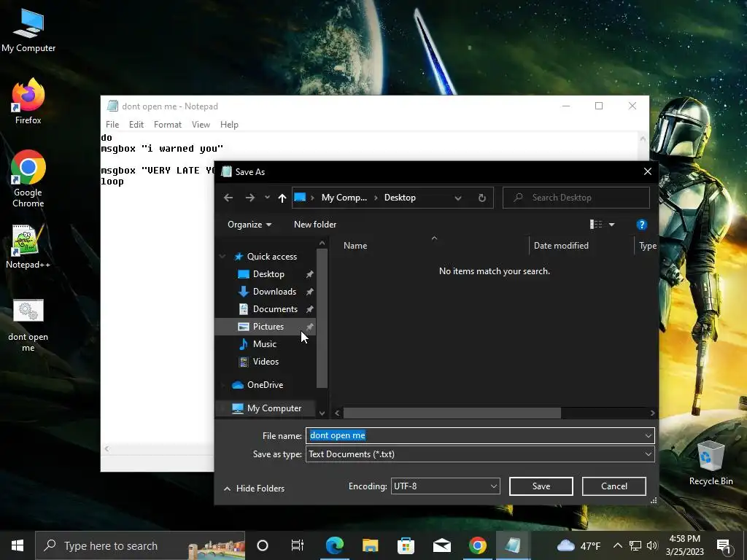Open Microsoft Store from taskbar
The width and height of the screenshot is (747, 560).
point(406,545)
